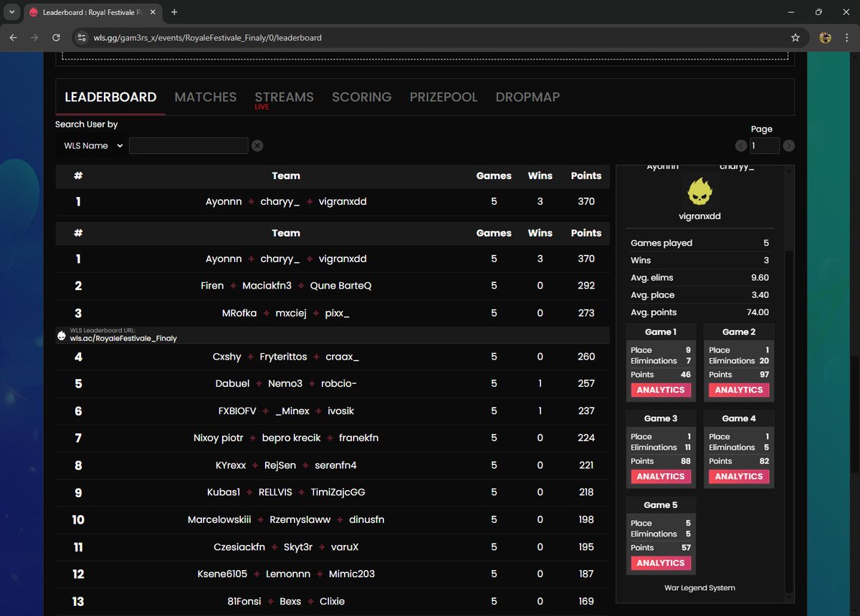Screen dimensions: 860x616
Task: Click 292 points value for Firen team
Action: pyautogui.click(x=586, y=286)
